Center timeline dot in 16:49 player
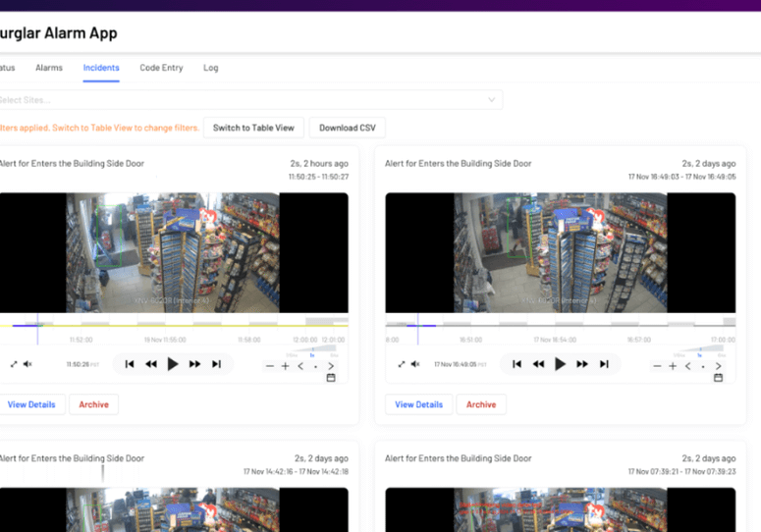 [703, 367]
